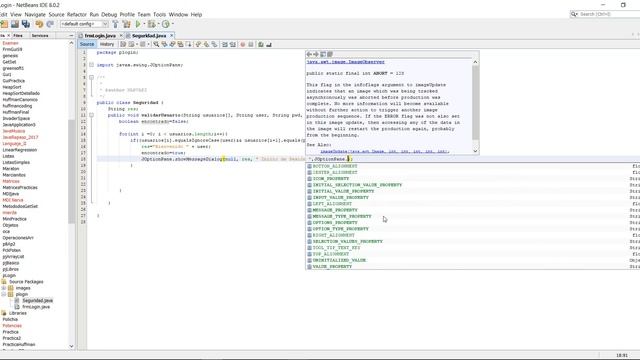Image resolution: width=640 pixels, height=360 pixels.
Task: Click editor Find Selection magnifier icon
Action: click(156, 44)
